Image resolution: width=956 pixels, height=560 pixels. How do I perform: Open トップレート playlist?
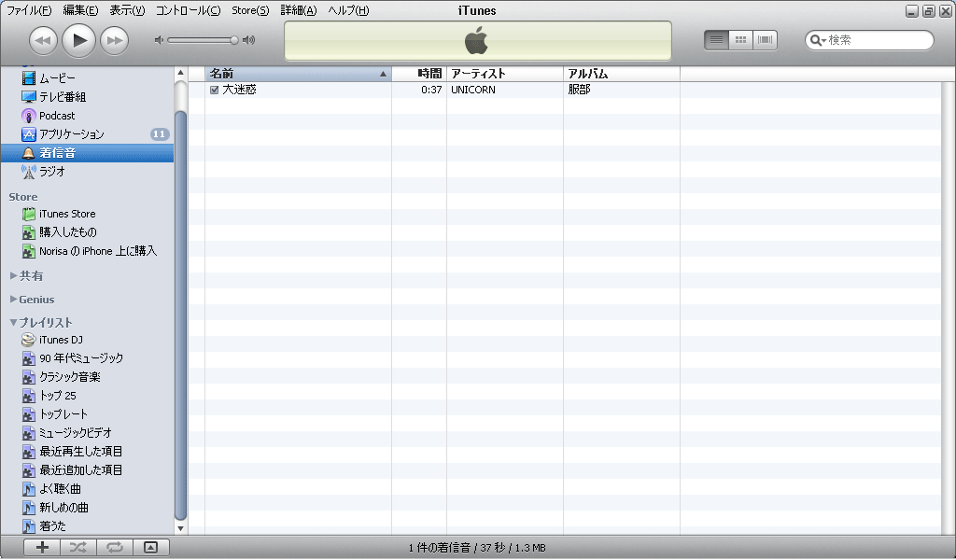(x=87, y=414)
